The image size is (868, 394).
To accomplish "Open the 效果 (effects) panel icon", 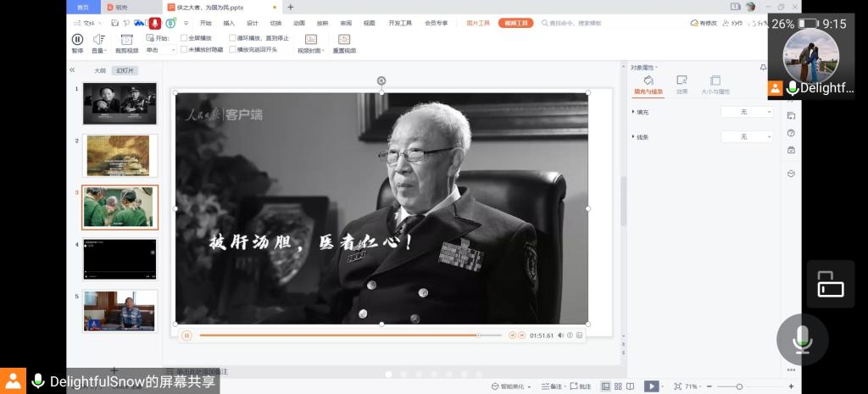I will pyautogui.click(x=682, y=80).
